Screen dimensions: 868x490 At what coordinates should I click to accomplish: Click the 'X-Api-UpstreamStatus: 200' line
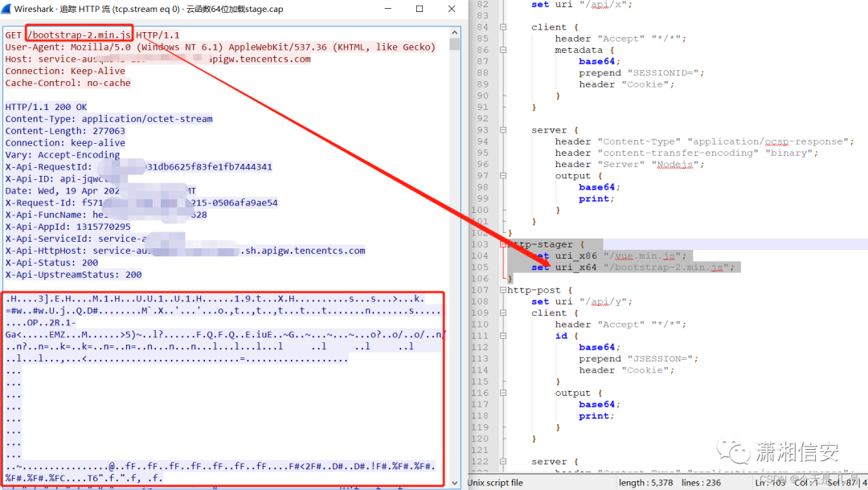74,275
